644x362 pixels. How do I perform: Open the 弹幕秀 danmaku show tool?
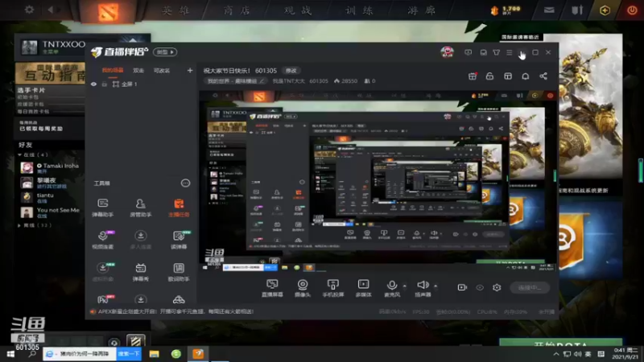[140, 272]
